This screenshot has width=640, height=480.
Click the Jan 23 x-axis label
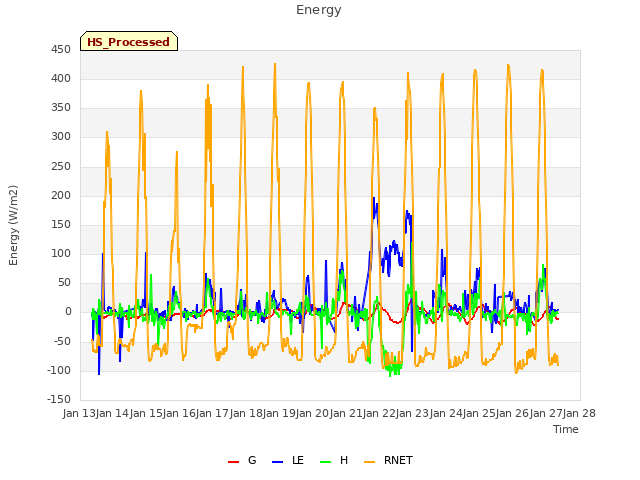click(412, 414)
